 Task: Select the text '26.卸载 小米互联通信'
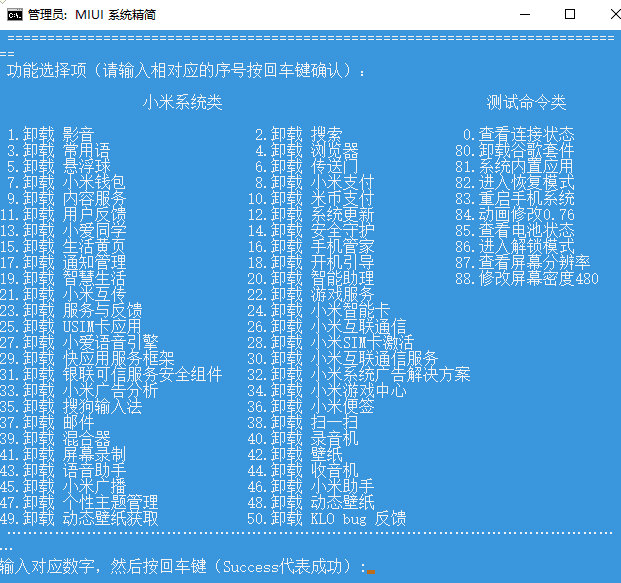click(x=327, y=327)
